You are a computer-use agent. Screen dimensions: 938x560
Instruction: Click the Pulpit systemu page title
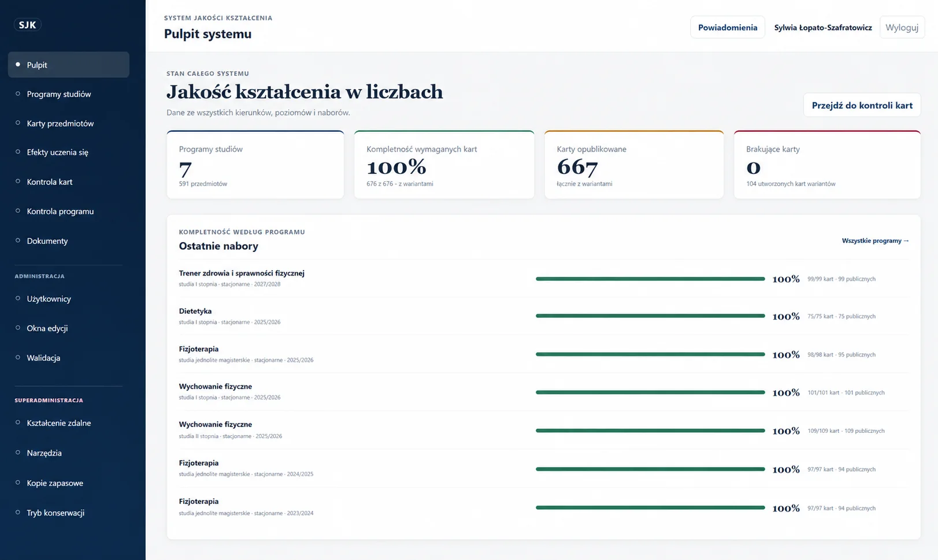pyautogui.click(x=207, y=34)
